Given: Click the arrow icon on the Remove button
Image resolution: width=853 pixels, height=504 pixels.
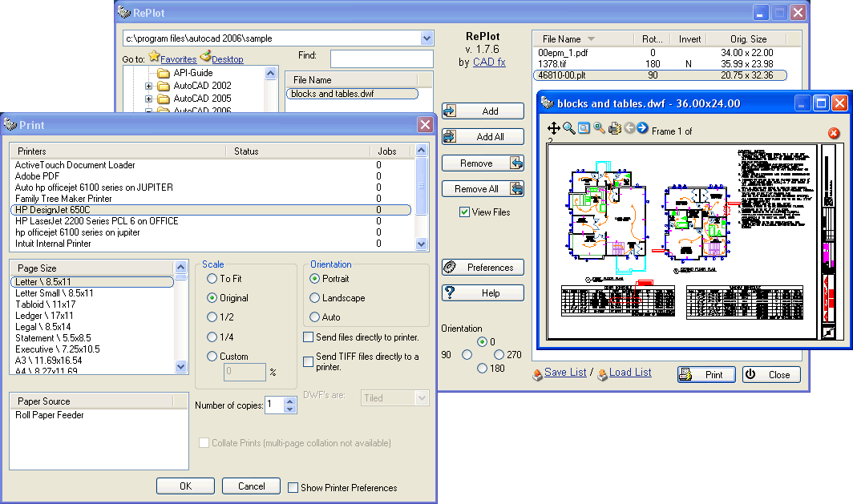Looking at the screenshot, I should point(516,163).
